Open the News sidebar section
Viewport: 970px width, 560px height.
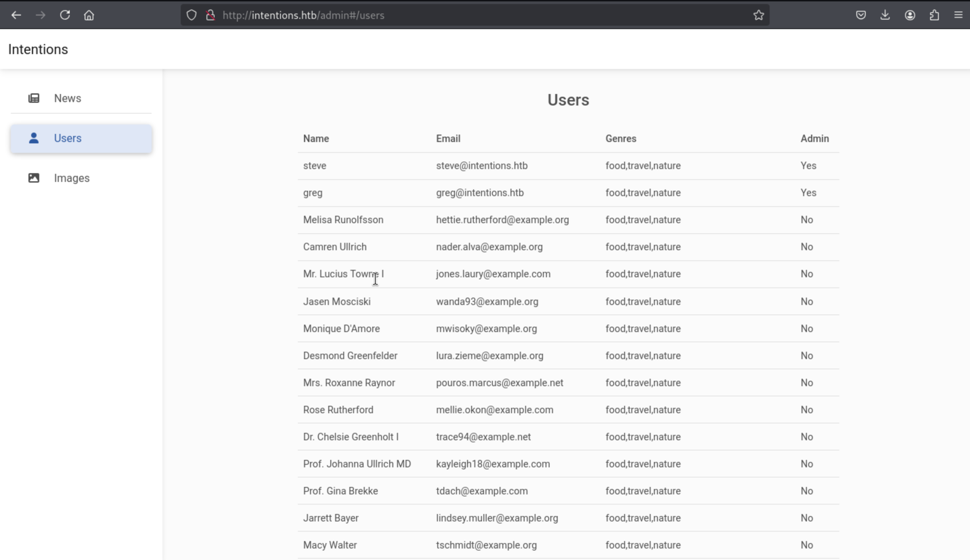pyautogui.click(x=67, y=98)
